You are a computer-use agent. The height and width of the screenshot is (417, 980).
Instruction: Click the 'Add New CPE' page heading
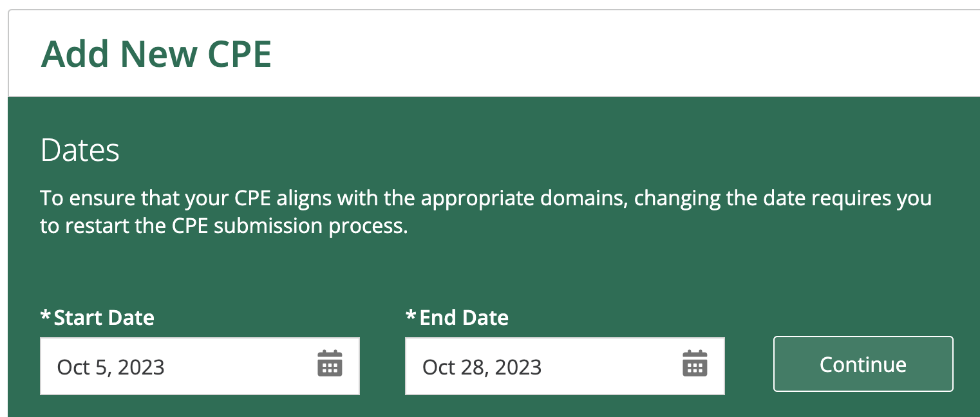point(156,54)
